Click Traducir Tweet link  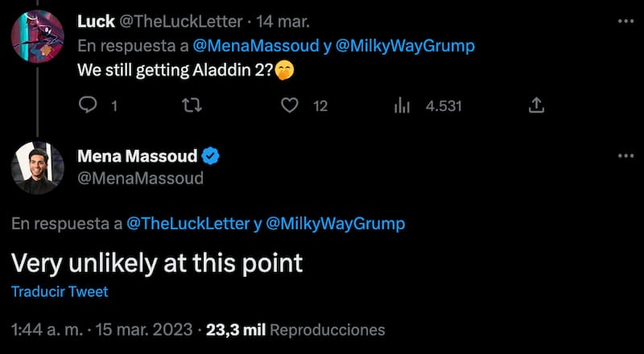[60, 292]
